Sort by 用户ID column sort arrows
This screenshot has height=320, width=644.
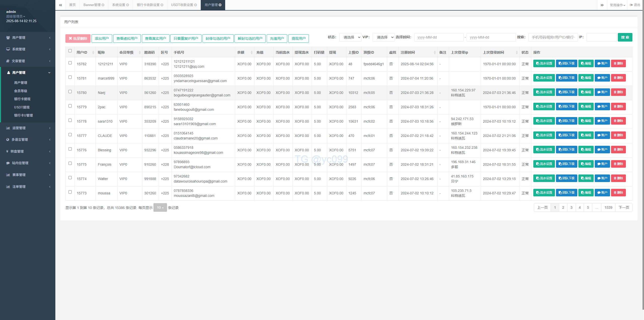93,53
